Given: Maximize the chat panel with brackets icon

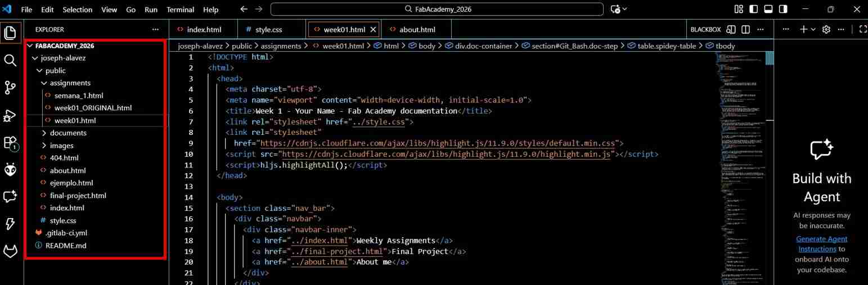Looking at the screenshot, I should pyautogui.click(x=863, y=29).
